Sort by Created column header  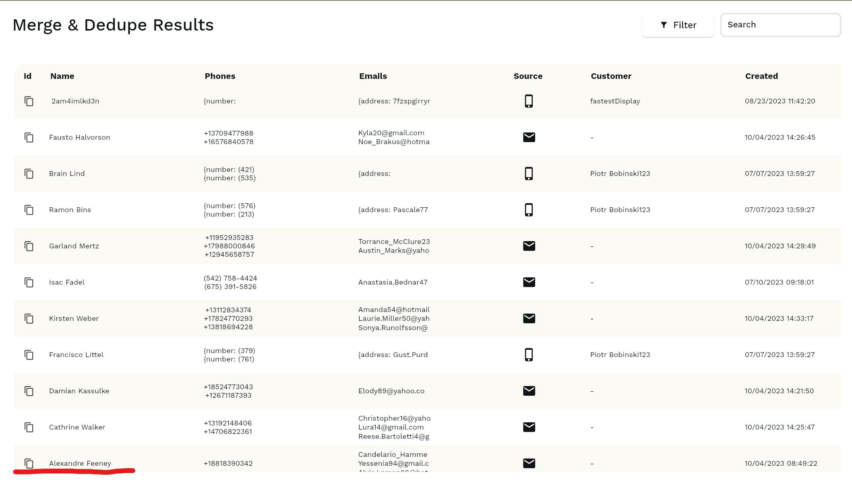tap(761, 76)
